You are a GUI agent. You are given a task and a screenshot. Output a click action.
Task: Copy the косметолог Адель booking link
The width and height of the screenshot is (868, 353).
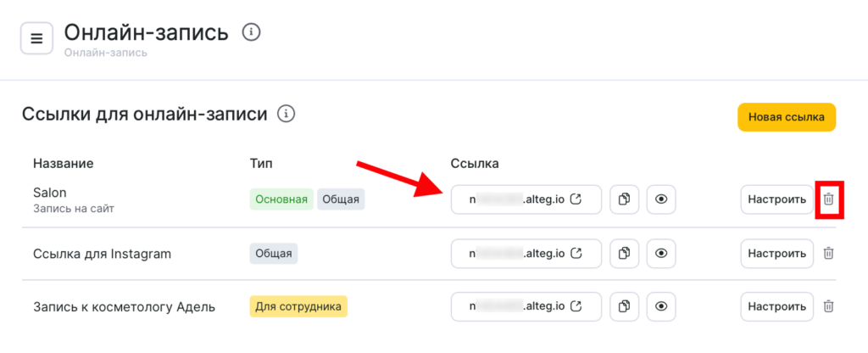tap(625, 305)
